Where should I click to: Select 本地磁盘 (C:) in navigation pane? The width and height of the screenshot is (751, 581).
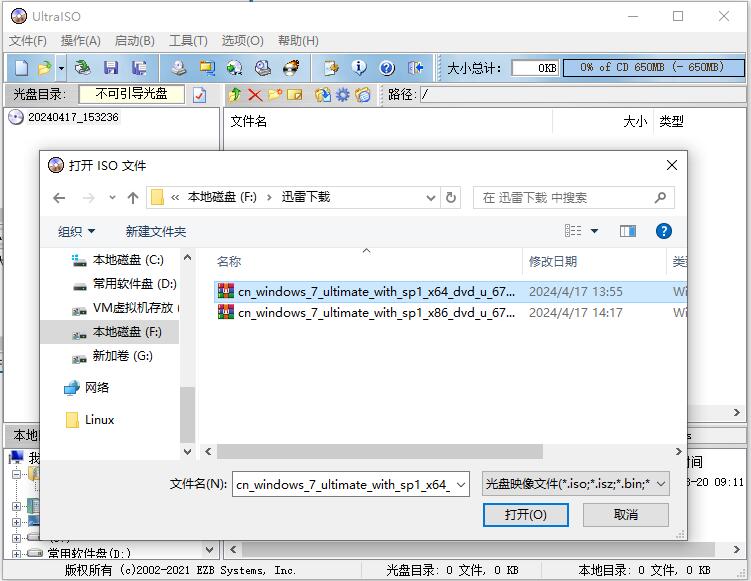tap(117, 260)
